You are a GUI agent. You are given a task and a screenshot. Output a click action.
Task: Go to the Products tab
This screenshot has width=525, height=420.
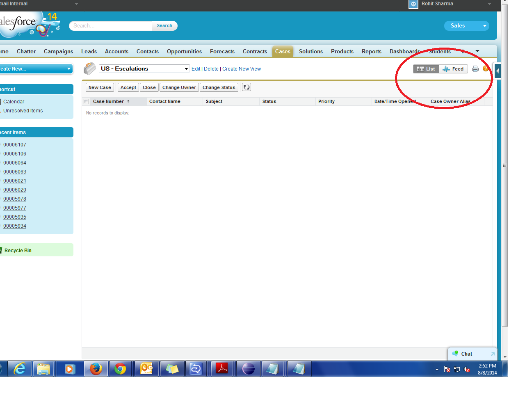[x=342, y=52]
